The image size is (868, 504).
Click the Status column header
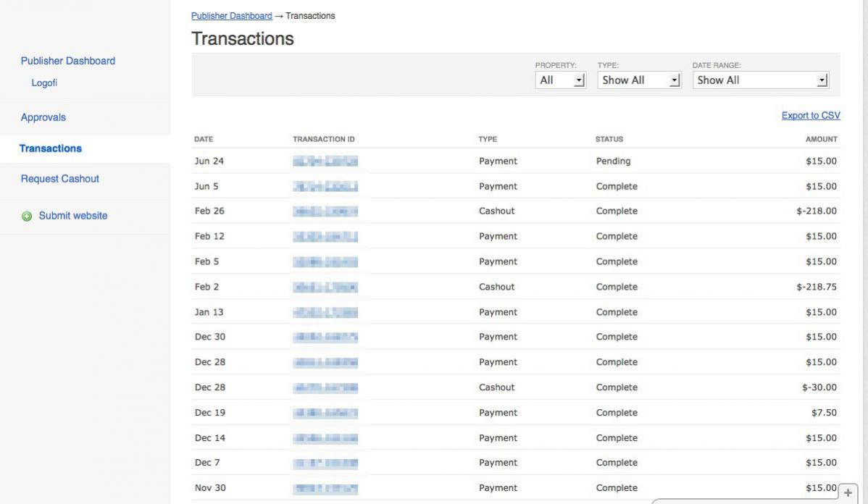pyautogui.click(x=609, y=139)
